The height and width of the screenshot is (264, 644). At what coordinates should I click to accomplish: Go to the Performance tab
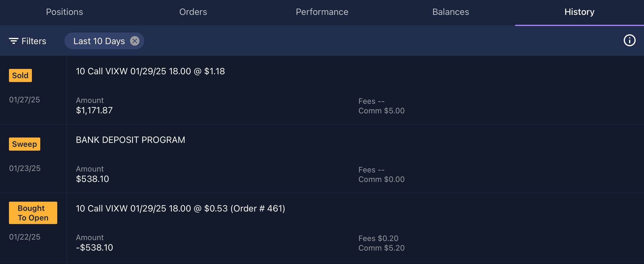322,12
